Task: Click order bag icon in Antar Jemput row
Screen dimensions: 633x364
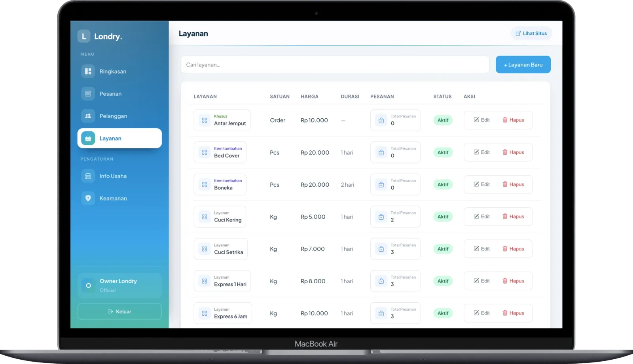Action: (381, 120)
